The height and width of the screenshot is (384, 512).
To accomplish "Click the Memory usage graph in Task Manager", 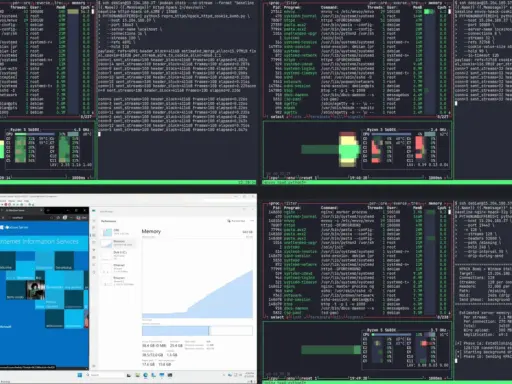I will point(197,278).
